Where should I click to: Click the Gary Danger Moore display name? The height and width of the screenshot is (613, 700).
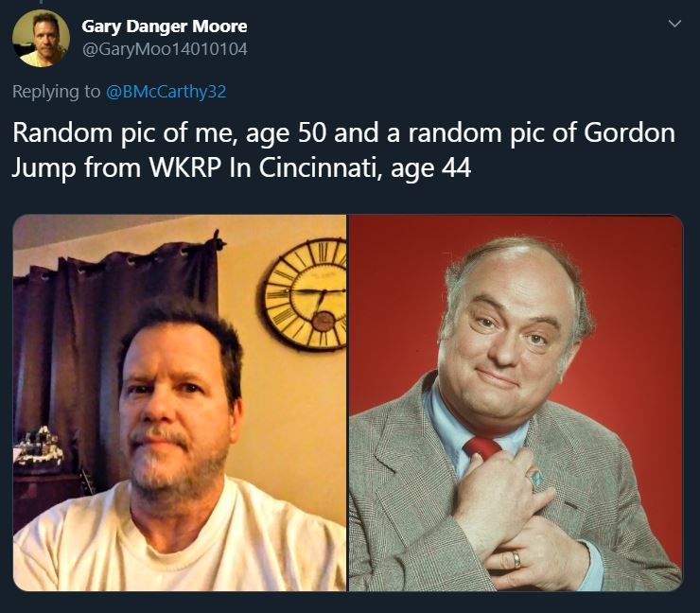165,26
